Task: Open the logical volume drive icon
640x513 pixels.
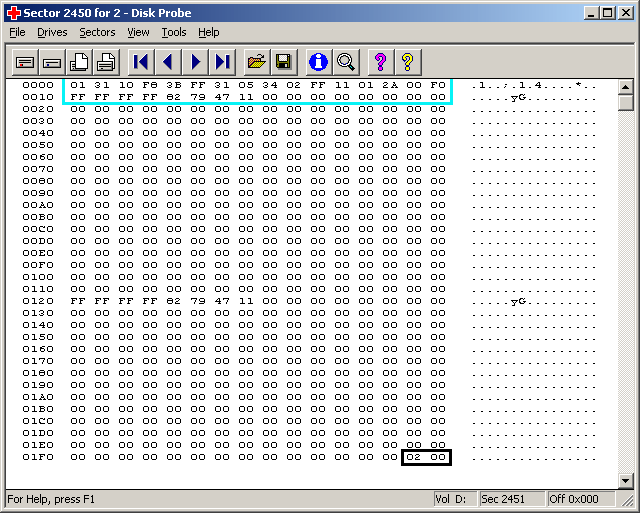Action: tap(25, 62)
